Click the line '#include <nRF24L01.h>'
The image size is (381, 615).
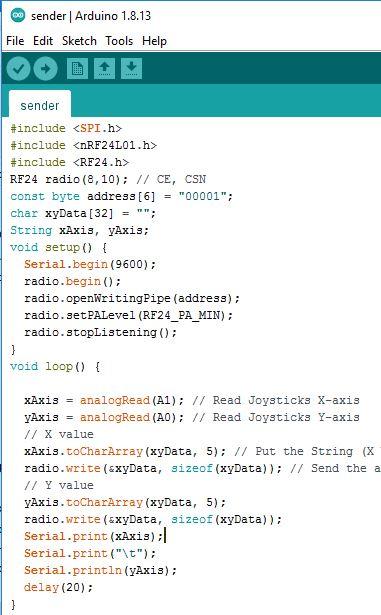84,145
